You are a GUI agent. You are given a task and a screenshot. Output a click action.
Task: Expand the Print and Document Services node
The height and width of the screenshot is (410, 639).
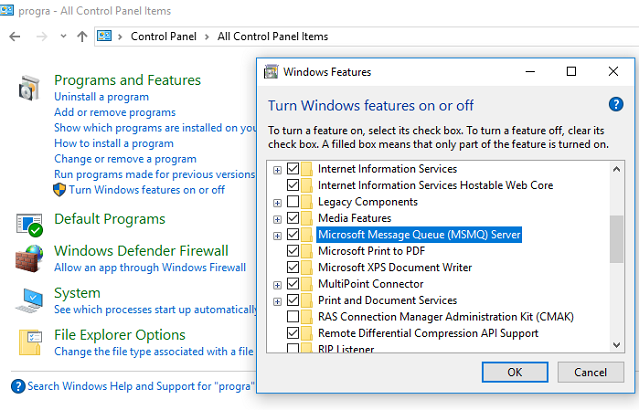click(x=277, y=302)
